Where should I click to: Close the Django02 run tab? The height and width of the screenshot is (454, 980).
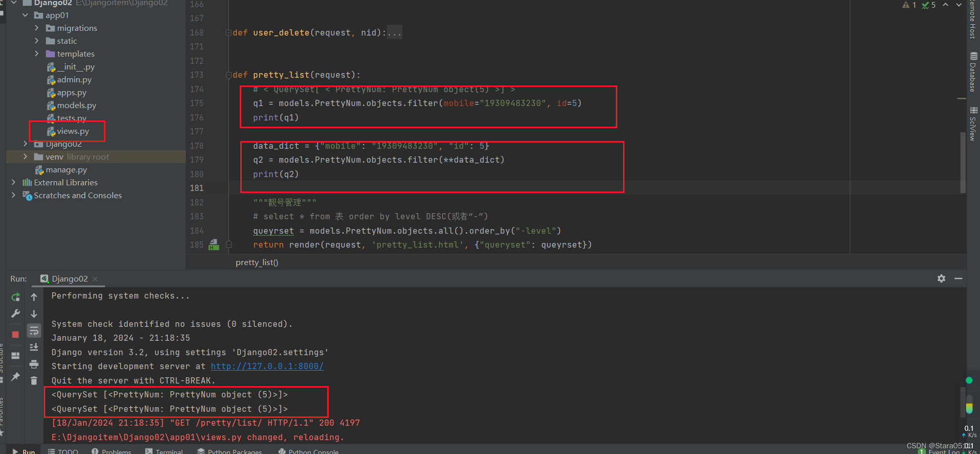tap(95, 278)
